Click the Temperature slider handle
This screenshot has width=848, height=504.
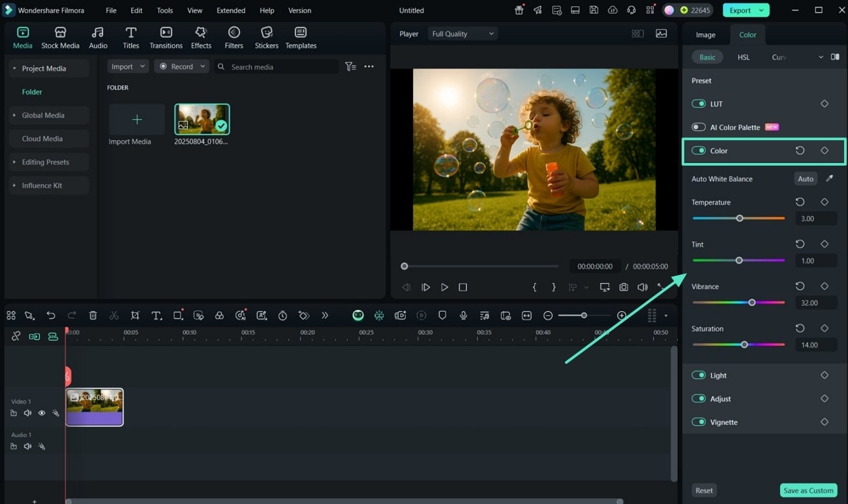click(x=739, y=218)
